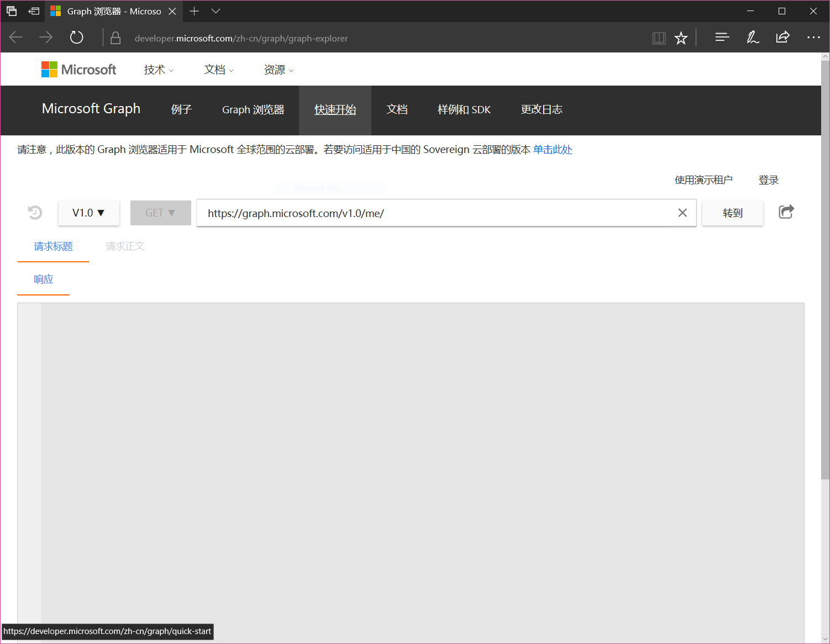Image resolution: width=830 pixels, height=644 pixels.
Task: Click the share query icon
Action: click(x=786, y=212)
